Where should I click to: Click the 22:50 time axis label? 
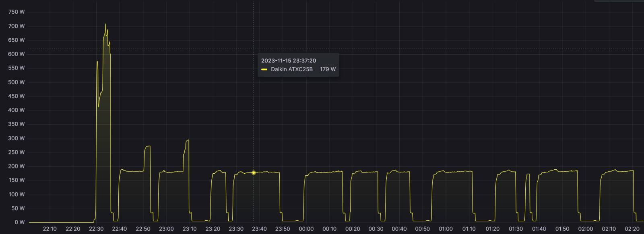143,229
